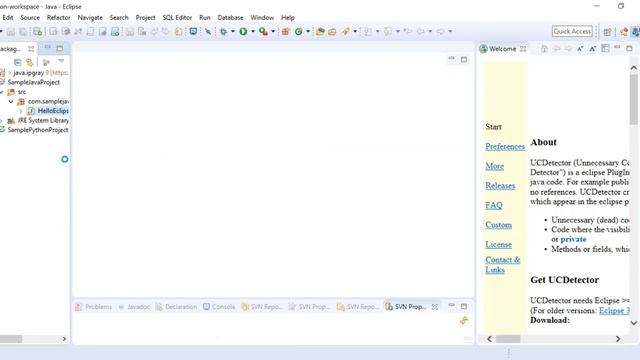Click the Quick Access search field
The height and width of the screenshot is (360, 640).
point(572,31)
